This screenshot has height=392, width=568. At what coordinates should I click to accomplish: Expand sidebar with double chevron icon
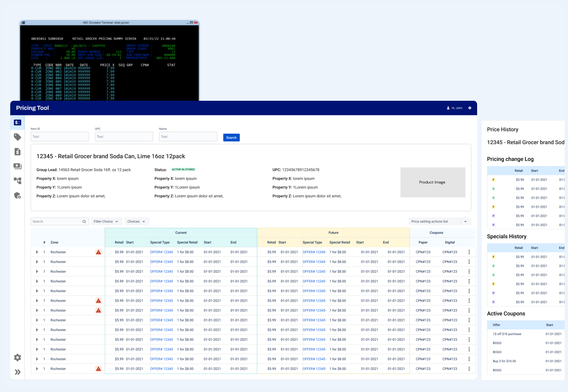pos(17,372)
